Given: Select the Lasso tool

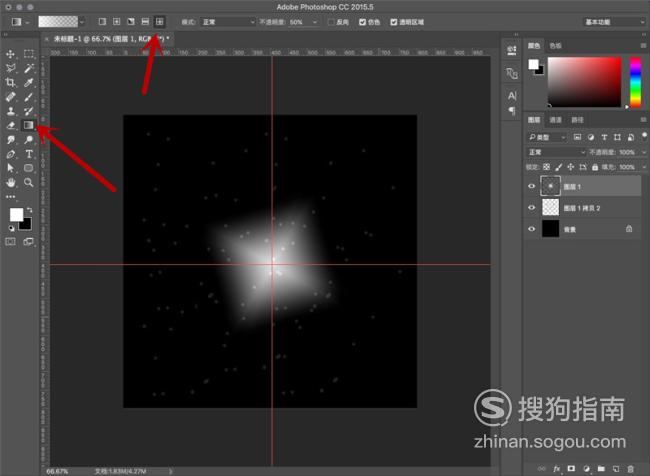Looking at the screenshot, I should click(11, 68).
